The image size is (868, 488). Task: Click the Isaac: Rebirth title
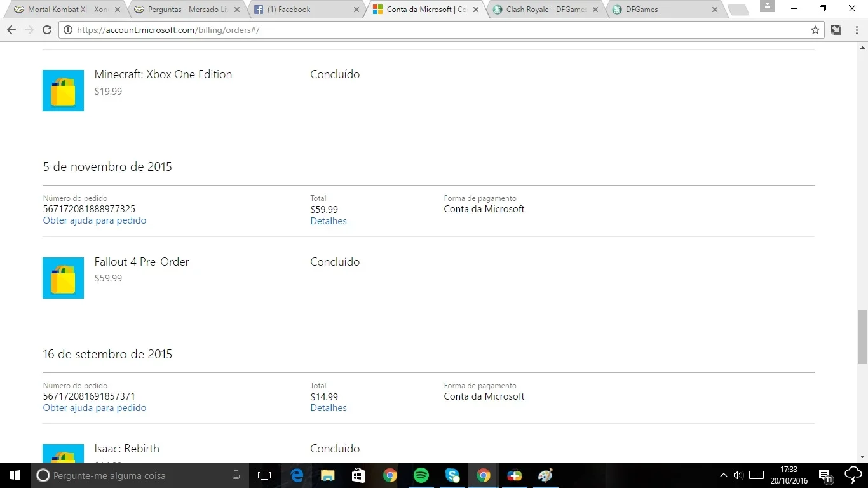point(127,449)
